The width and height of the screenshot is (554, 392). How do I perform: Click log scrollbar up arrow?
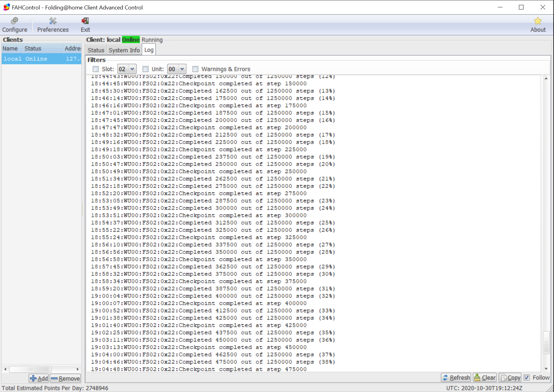tap(546, 78)
